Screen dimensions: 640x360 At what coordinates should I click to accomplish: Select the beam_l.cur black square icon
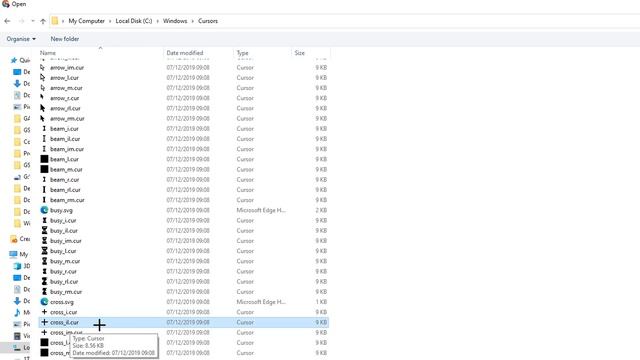[44, 159]
